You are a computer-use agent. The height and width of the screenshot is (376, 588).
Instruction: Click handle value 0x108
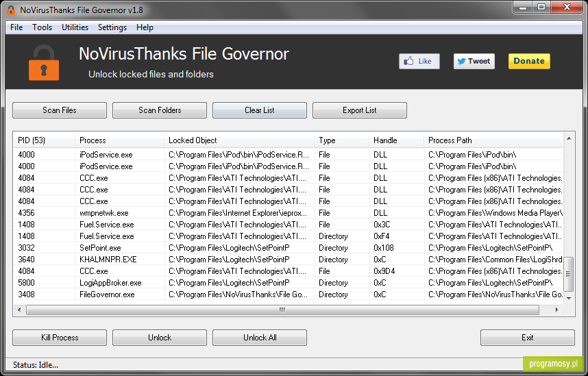click(x=383, y=248)
